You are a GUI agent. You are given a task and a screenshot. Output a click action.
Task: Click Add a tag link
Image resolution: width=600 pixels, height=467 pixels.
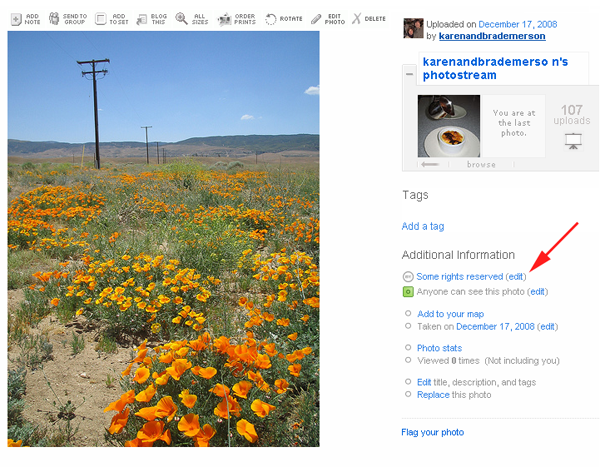423,226
